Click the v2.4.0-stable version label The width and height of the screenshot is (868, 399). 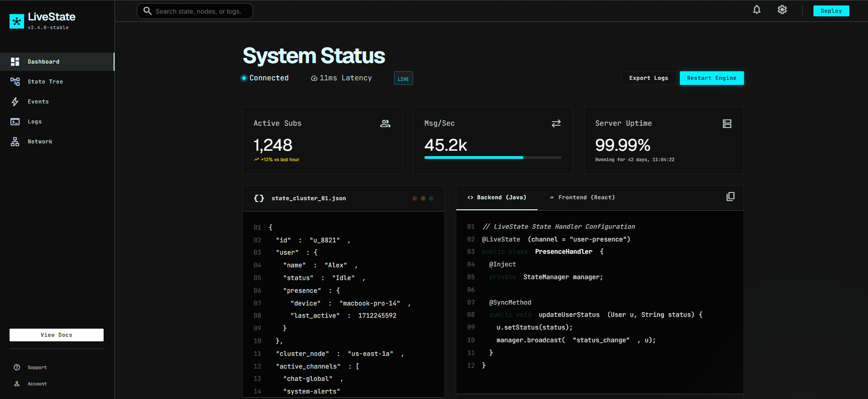click(x=48, y=28)
